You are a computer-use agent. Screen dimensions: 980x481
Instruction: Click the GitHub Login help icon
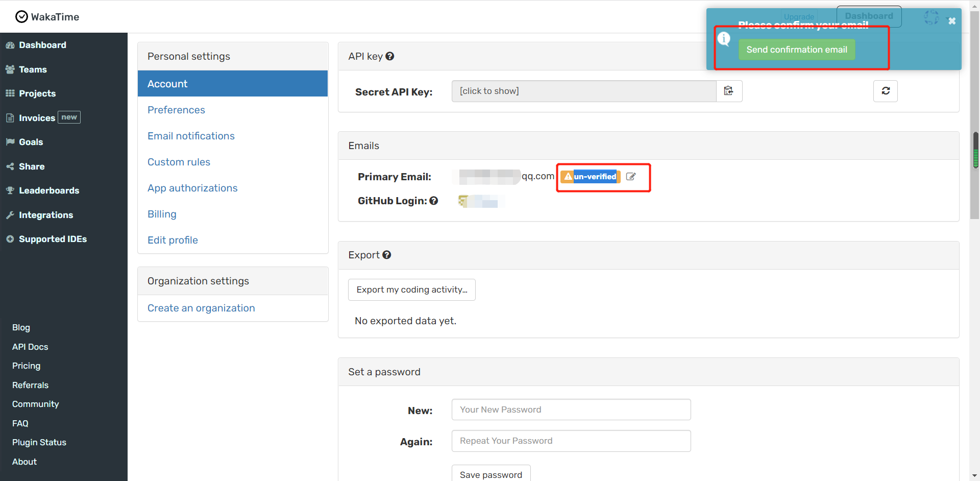click(434, 201)
